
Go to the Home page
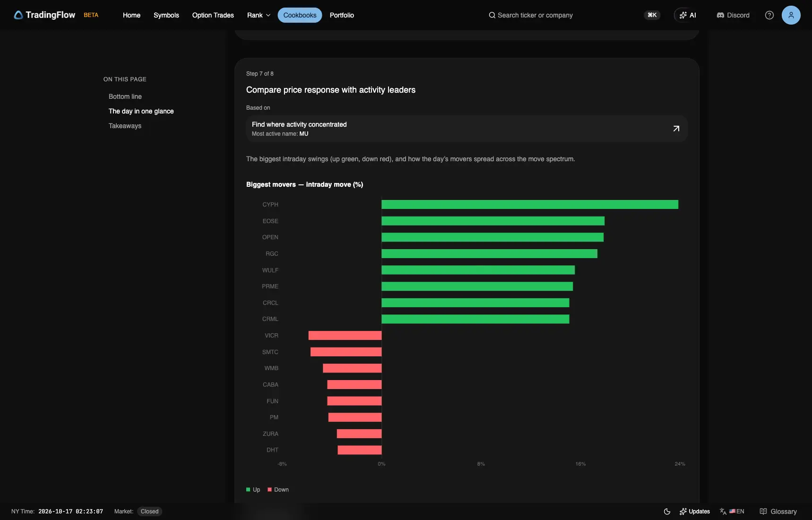(131, 15)
